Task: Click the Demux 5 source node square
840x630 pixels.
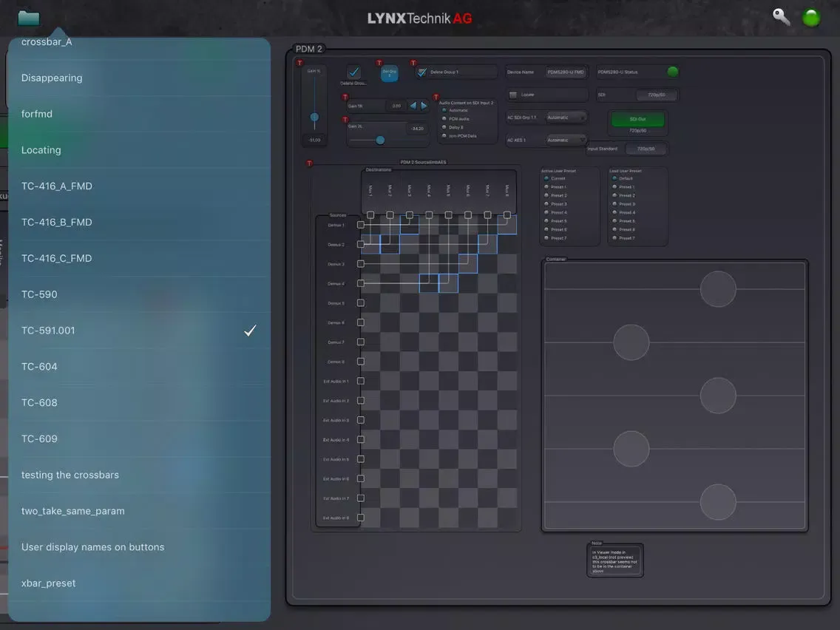Action: 361,303
